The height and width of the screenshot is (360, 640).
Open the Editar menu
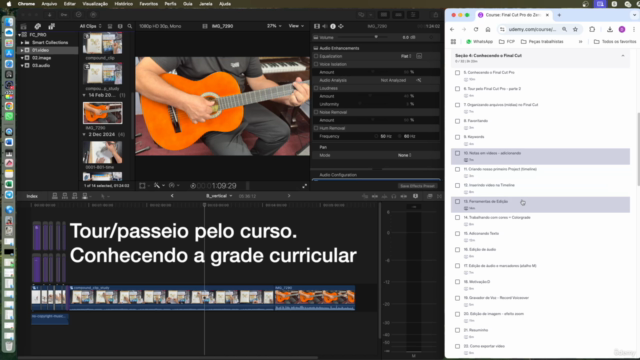(69, 4)
